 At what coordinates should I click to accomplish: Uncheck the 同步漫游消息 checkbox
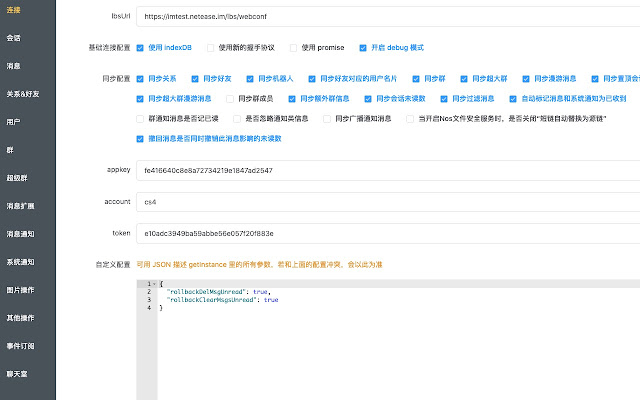coord(526,79)
